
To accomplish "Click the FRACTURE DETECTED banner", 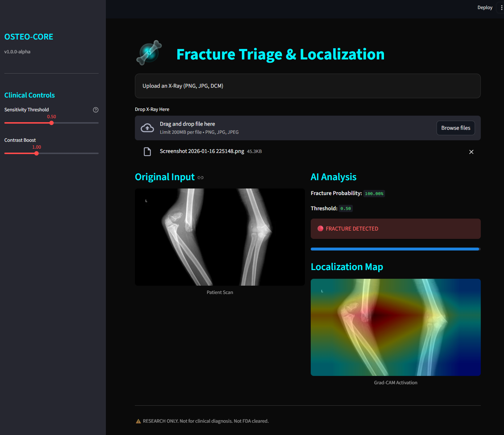I will 395,228.
